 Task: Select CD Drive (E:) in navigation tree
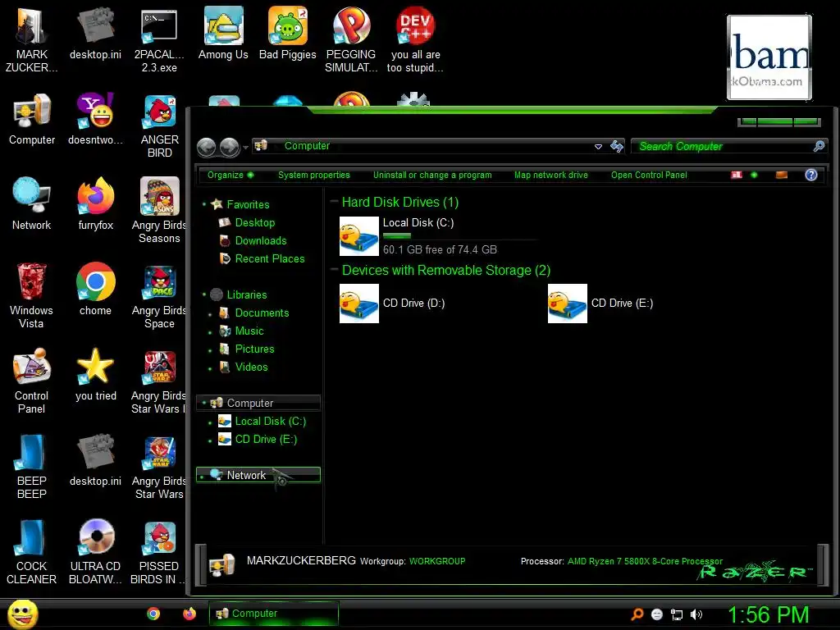pyautogui.click(x=265, y=440)
